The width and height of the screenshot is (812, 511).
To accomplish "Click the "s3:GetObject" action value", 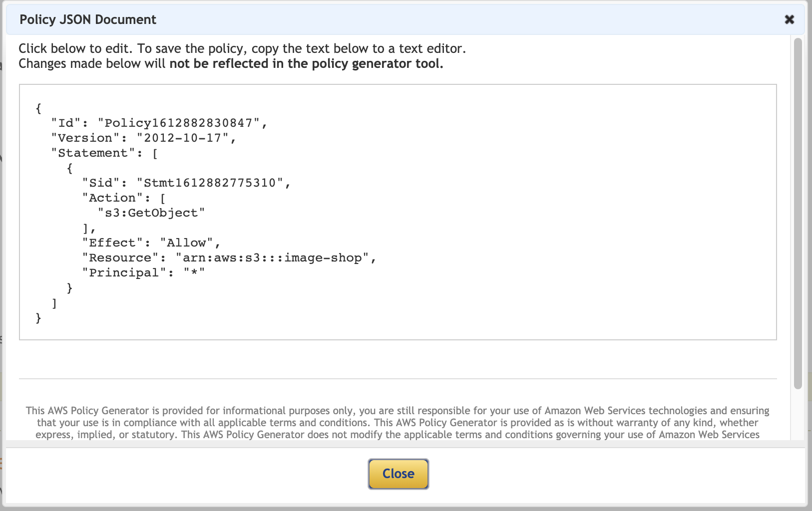I will pyautogui.click(x=151, y=213).
